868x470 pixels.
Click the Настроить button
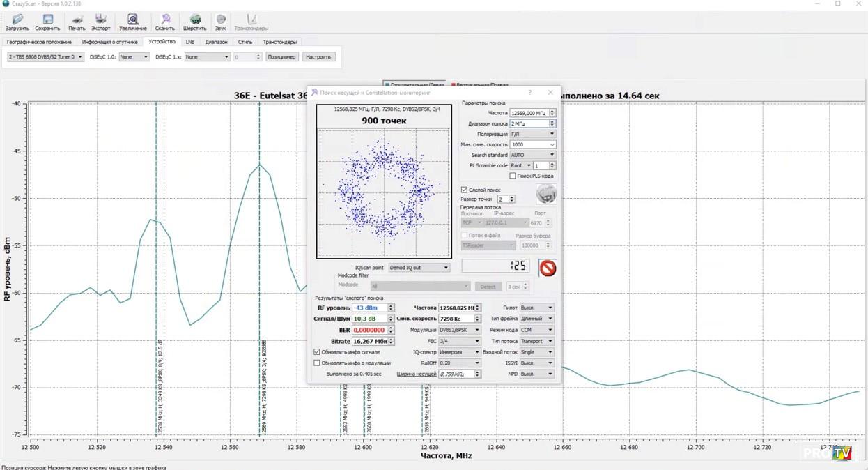pos(318,57)
